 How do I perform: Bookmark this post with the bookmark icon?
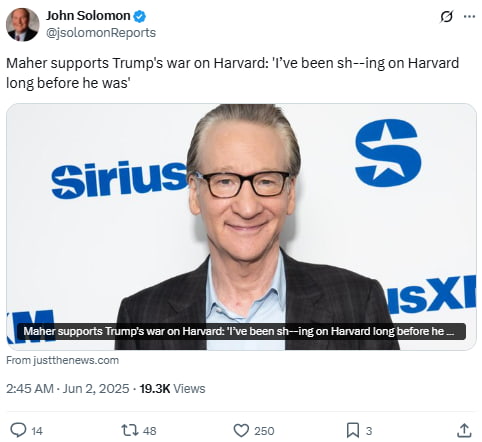(353, 430)
